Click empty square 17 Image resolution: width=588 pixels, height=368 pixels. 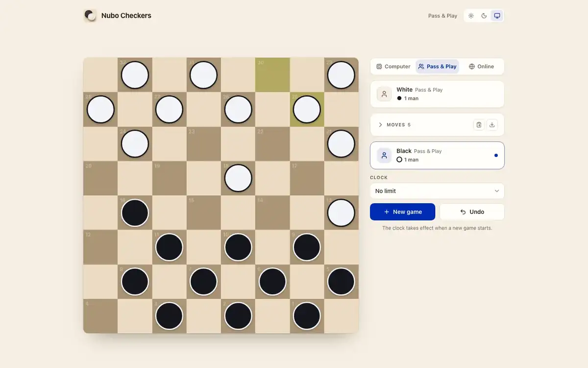(x=307, y=178)
